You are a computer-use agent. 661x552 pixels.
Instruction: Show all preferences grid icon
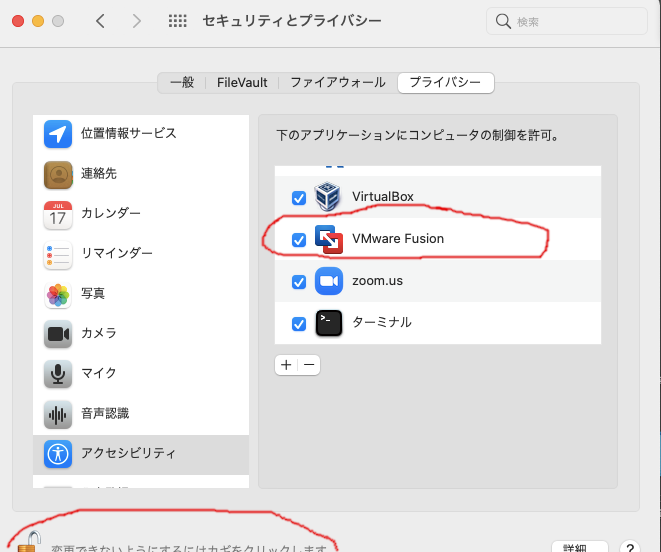pos(177,21)
